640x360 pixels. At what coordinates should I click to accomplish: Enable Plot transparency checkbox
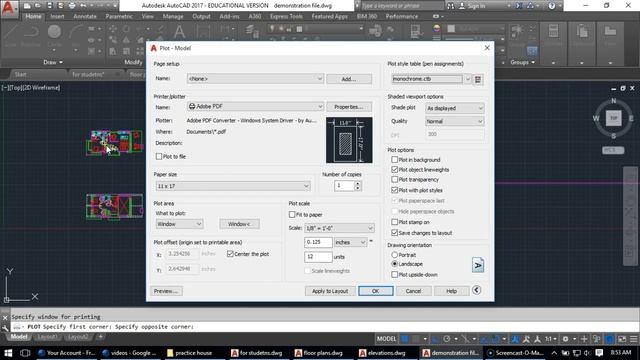coord(394,179)
